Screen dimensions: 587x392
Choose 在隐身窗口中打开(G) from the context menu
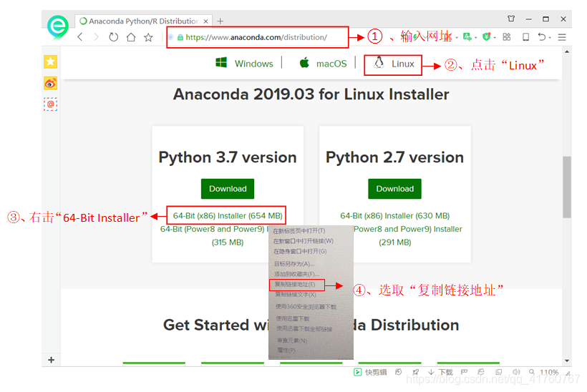pos(300,251)
